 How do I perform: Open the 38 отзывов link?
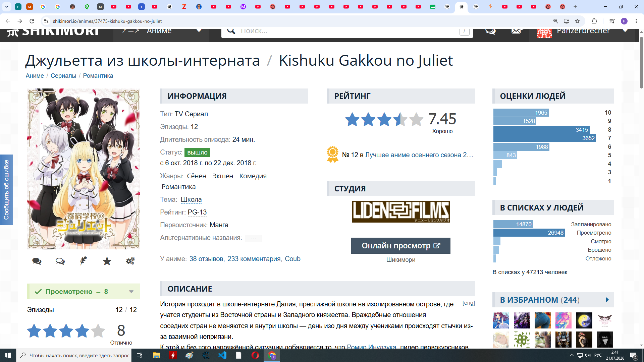206,259
